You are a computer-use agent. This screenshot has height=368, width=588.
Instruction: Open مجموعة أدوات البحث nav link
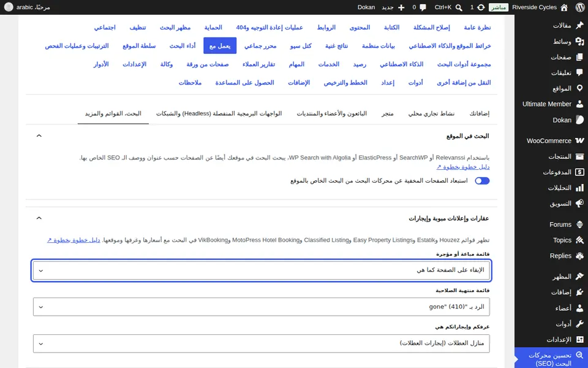(464, 64)
